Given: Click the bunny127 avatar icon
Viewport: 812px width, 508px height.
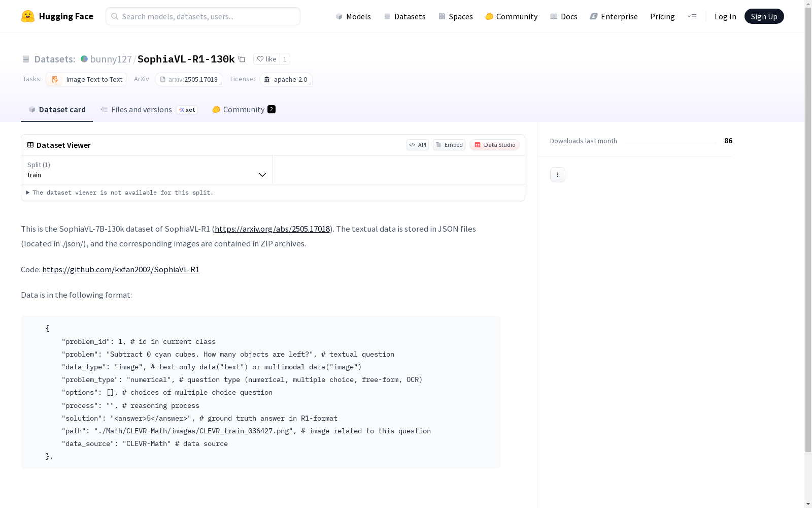Looking at the screenshot, I should tap(84, 59).
